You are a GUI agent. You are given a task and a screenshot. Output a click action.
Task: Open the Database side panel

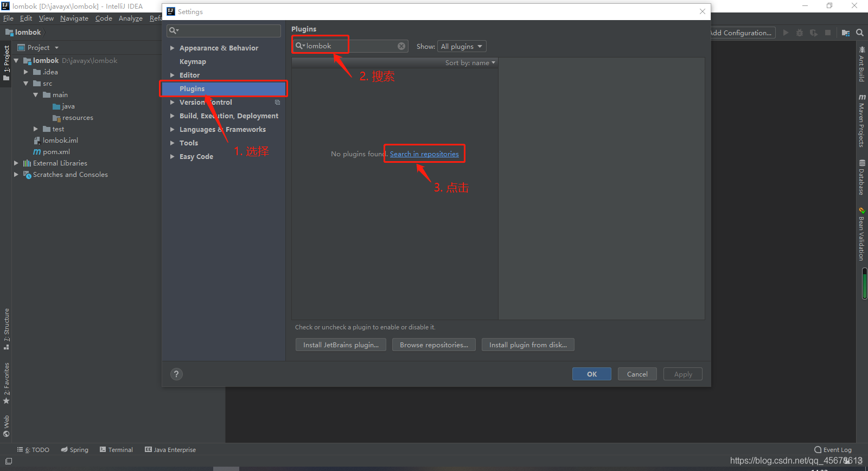[861, 177]
